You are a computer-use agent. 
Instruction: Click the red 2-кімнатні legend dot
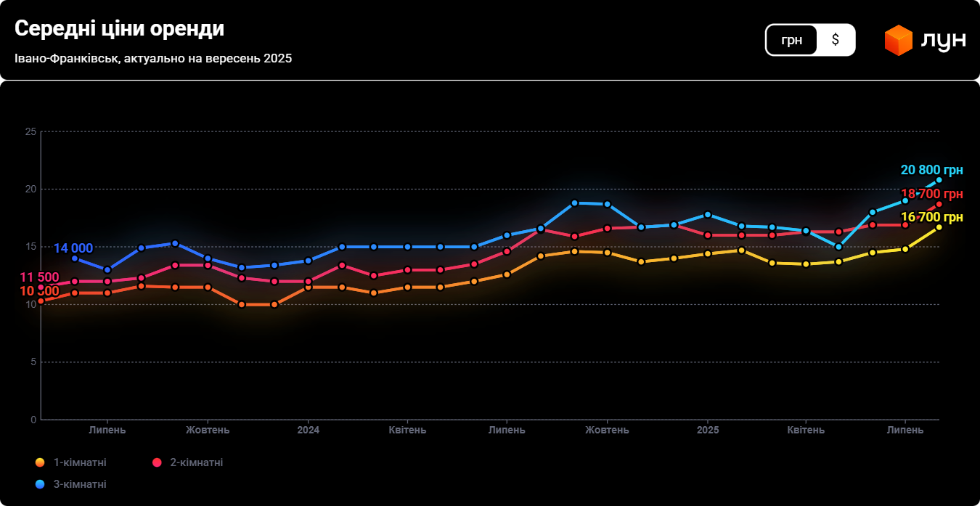(156, 462)
